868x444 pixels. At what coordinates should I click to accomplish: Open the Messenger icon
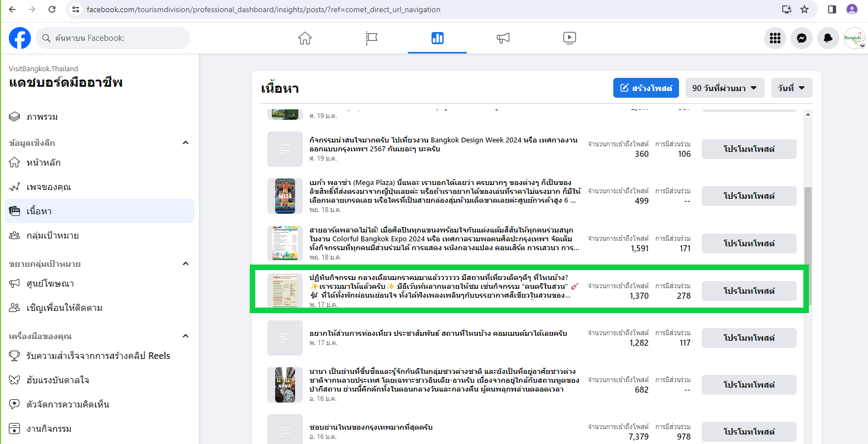coord(801,38)
